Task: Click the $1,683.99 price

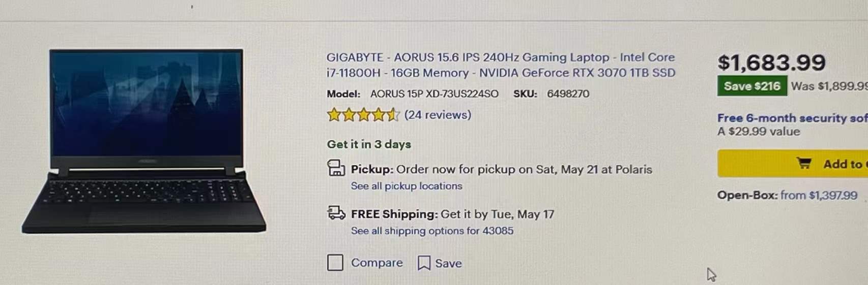Action: point(771,62)
